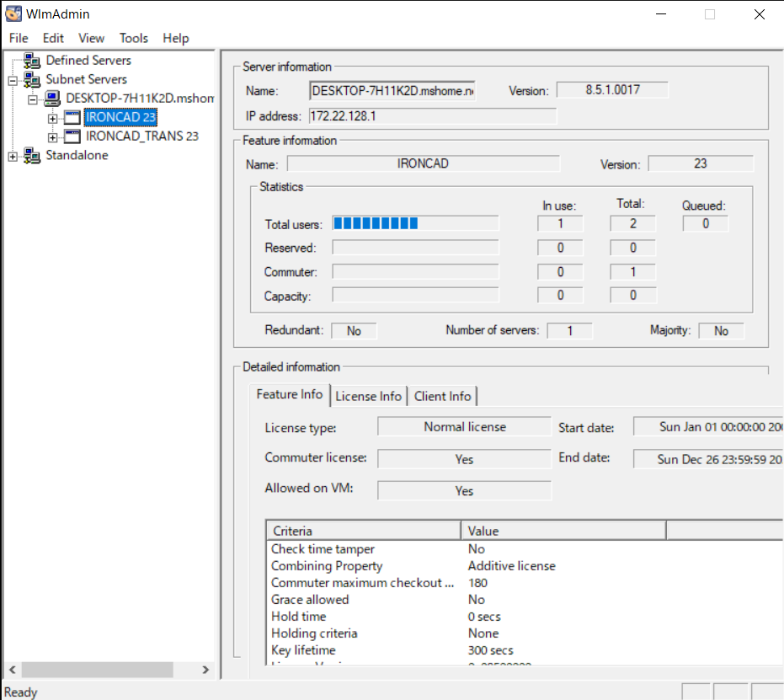
Task: Click the feature Name field IRONCAD
Action: coord(424,163)
